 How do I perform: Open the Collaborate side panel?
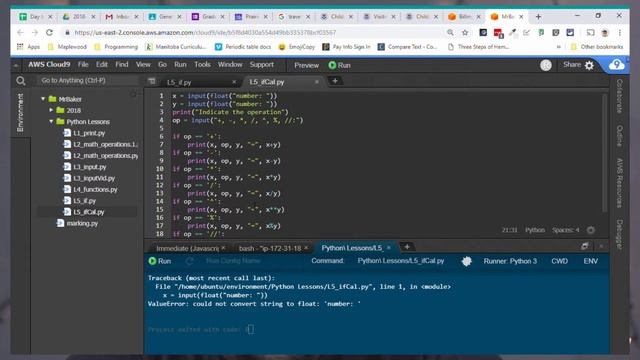pos(619,96)
